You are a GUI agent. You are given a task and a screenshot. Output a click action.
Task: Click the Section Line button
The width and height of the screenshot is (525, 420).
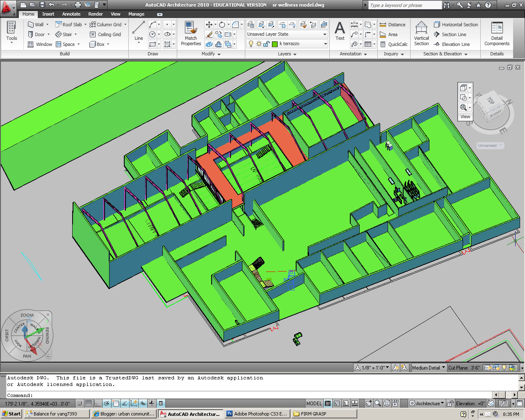pyautogui.click(x=450, y=34)
